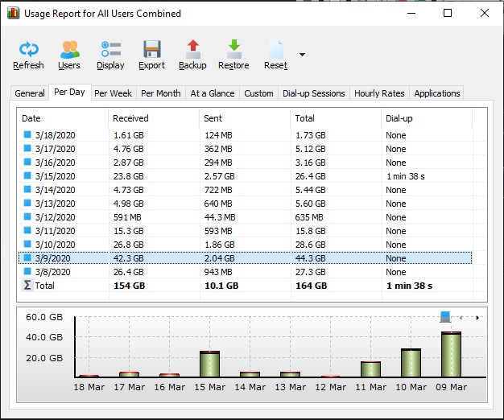Expand the toolbar overflow dropdown arrow
This screenshot has width=504, height=420.
pyautogui.click(x=302, y=55)
